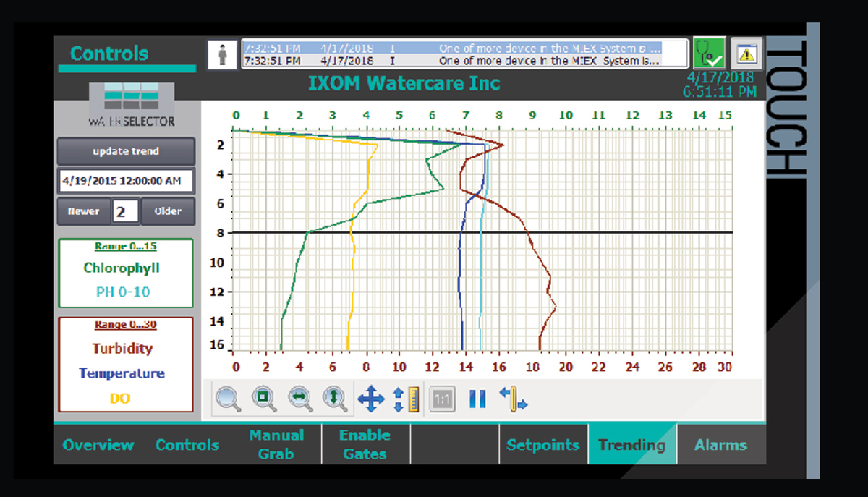The image size is (868, 497).
Task: Toggle the trend ruler cursor tool
Action: [x=514, y=399]
